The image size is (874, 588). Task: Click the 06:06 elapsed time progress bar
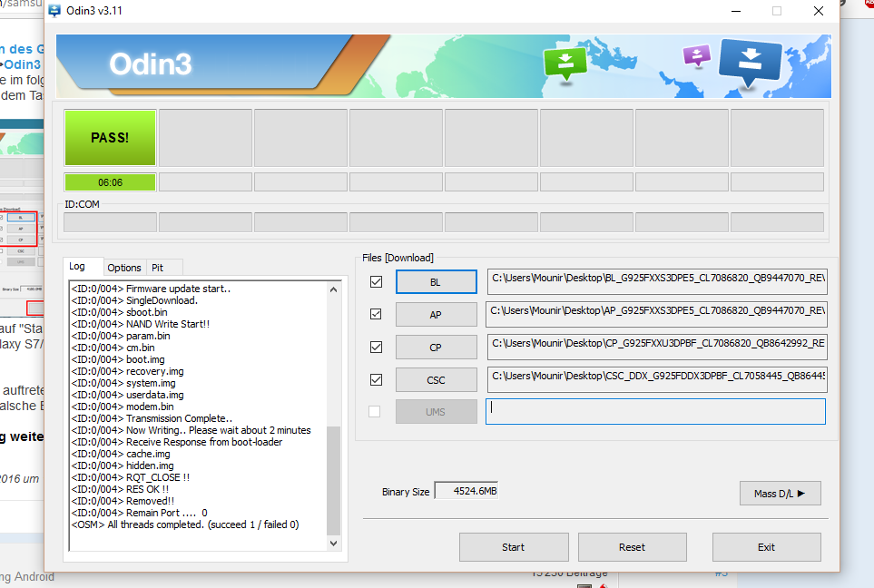point(111,182)
